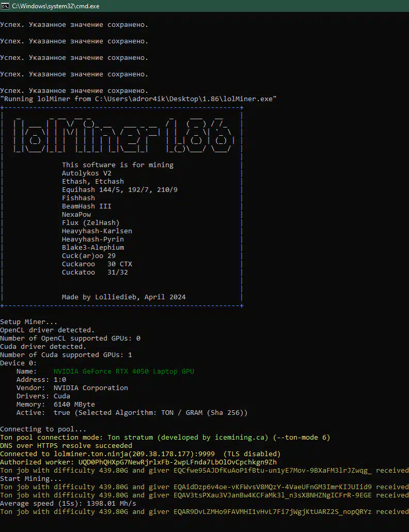Click the Start Mining... line
This screenshot has width=409, height=532.
(x=31, y=479)
